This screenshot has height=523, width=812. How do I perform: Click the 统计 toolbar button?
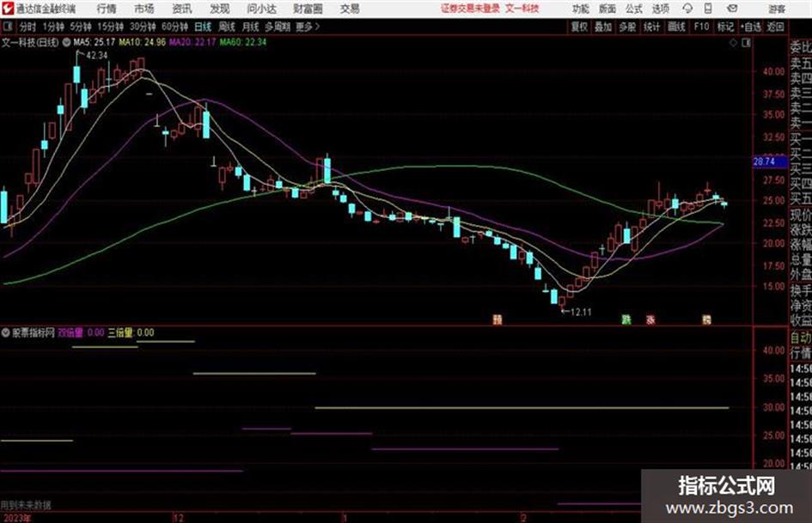(x=652, y=27)
